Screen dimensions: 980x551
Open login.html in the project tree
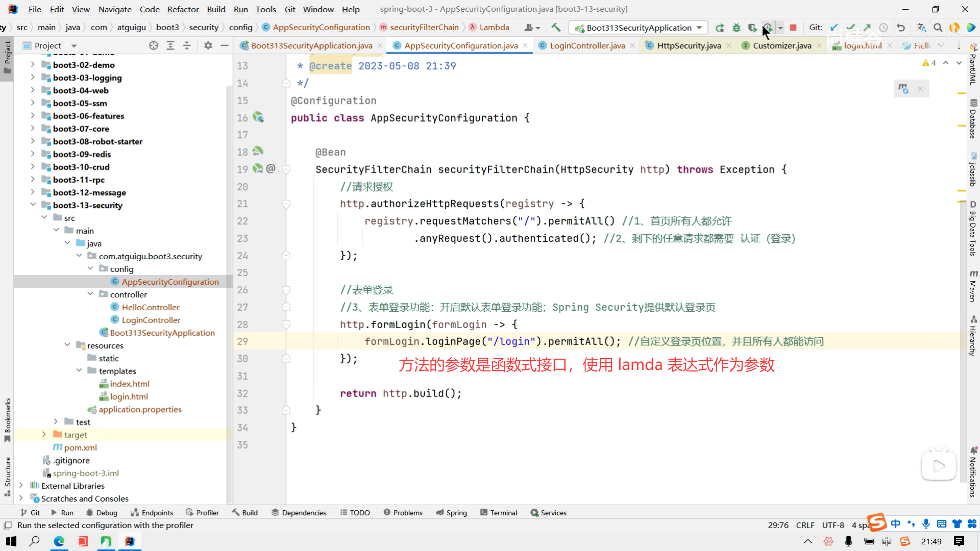point(129,396)
